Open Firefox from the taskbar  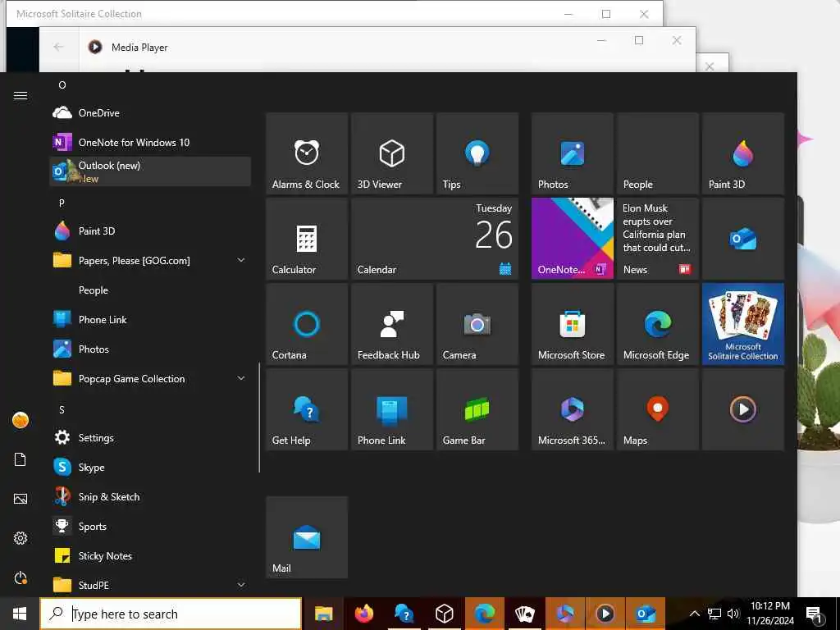coord(363,614)
